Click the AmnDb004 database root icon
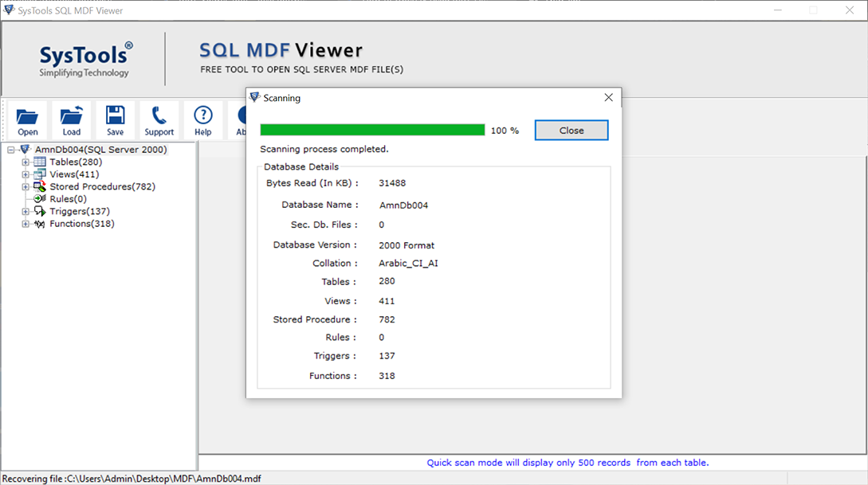The height and width of the screenshot is (485, 868). pyautogui.click(x=25, y=149)
